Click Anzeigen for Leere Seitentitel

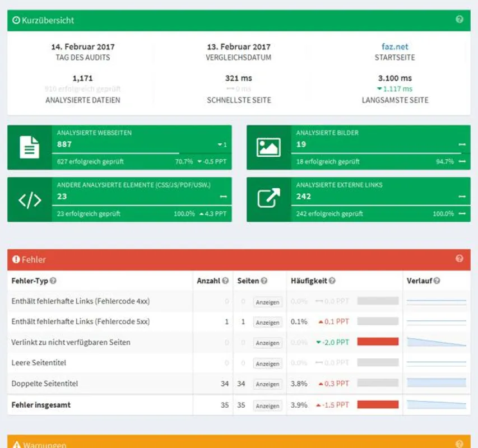tap(267, 363)
